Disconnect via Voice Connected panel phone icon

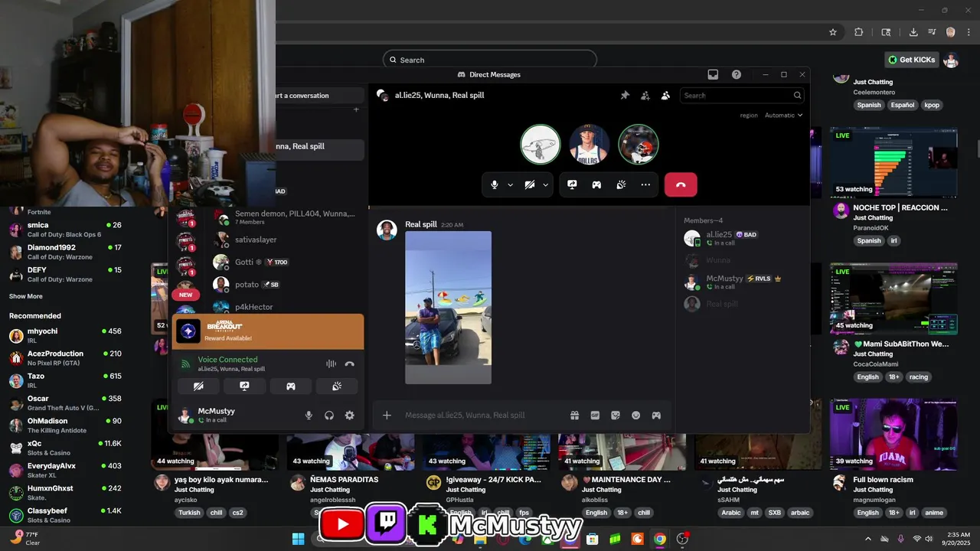point(350,364)
